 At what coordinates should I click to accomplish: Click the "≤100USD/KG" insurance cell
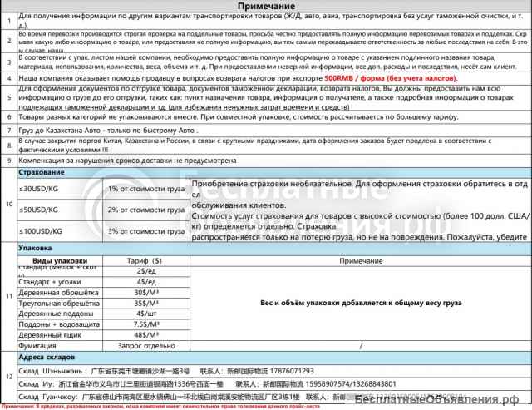pyautogui.click(x=43, y=230)
